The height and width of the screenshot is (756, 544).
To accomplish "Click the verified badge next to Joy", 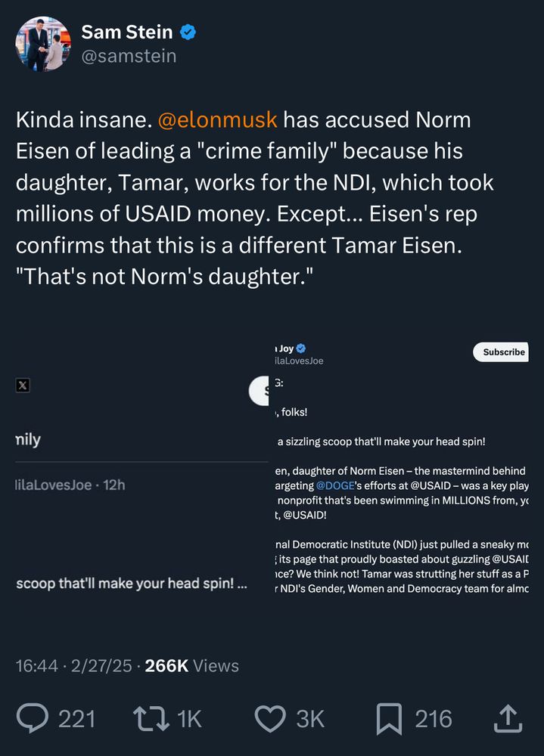I will (x=300, y=349).
